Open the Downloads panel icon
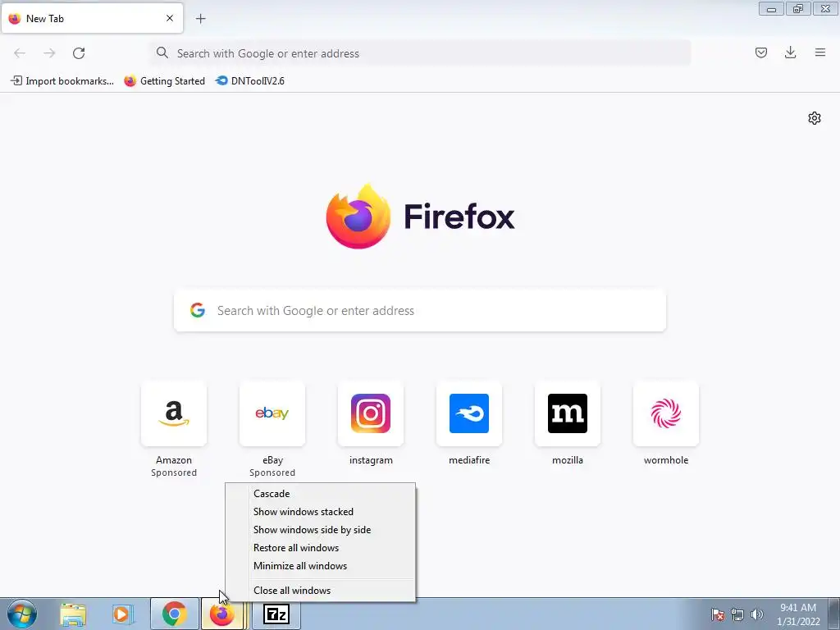The height and width of the screenshot is (630, 840). [x=790, y=52]
